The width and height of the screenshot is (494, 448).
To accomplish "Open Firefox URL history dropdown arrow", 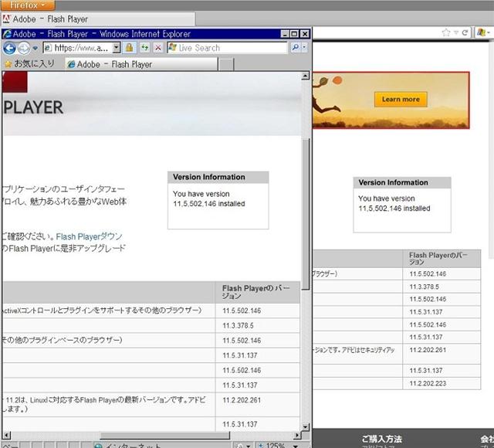I will [x=456, y=32].
